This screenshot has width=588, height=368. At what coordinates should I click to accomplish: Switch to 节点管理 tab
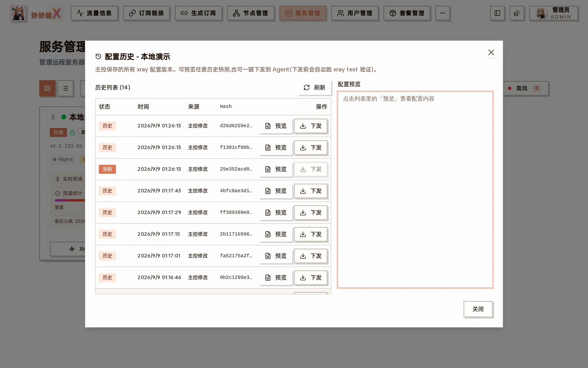[x=251, y=13]
